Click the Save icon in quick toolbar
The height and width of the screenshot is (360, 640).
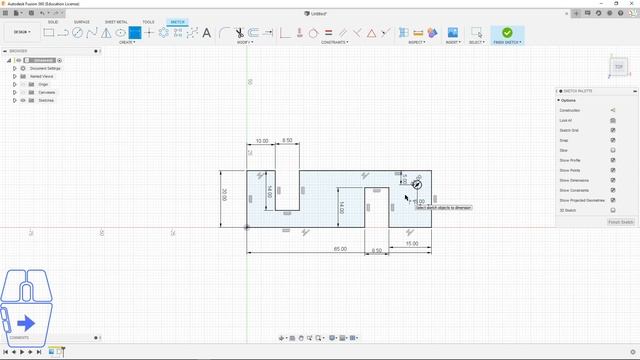coord(31,13)
